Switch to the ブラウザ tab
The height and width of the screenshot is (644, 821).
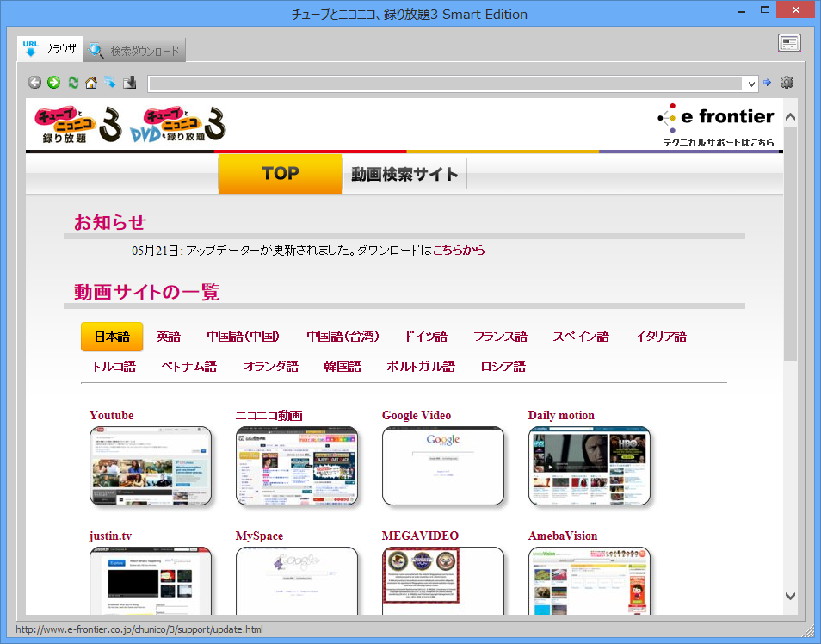[50, 49]
